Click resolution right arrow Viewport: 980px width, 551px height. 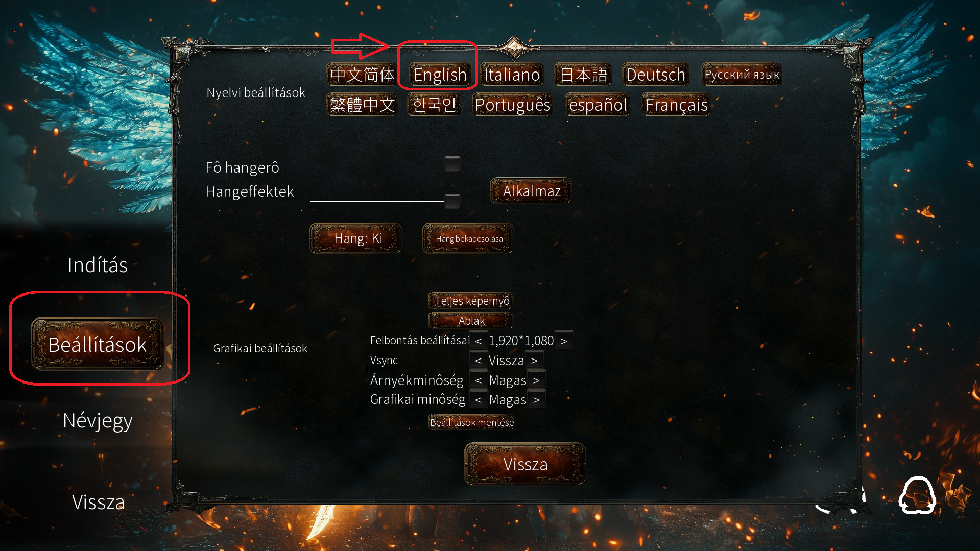[x=564, y=341]
